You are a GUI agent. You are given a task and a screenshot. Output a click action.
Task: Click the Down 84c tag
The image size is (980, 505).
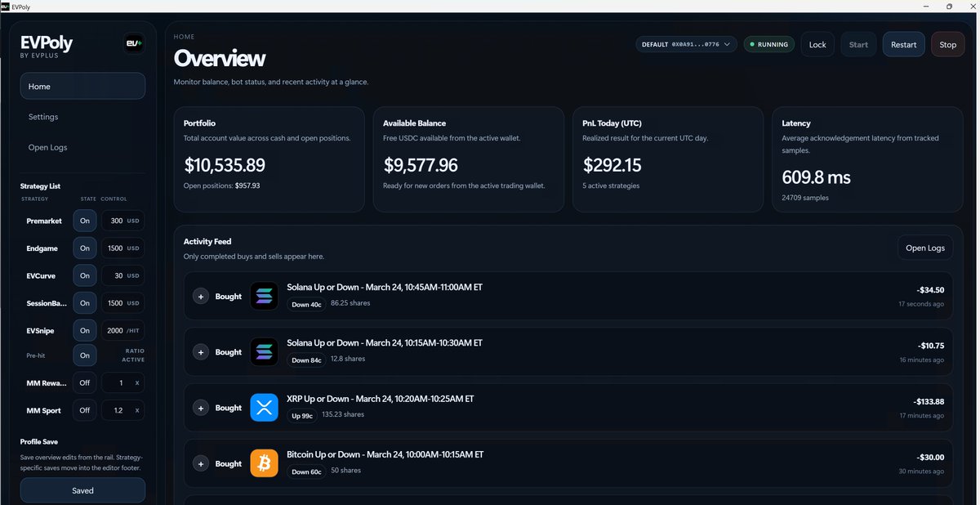(x=305, y=360)
